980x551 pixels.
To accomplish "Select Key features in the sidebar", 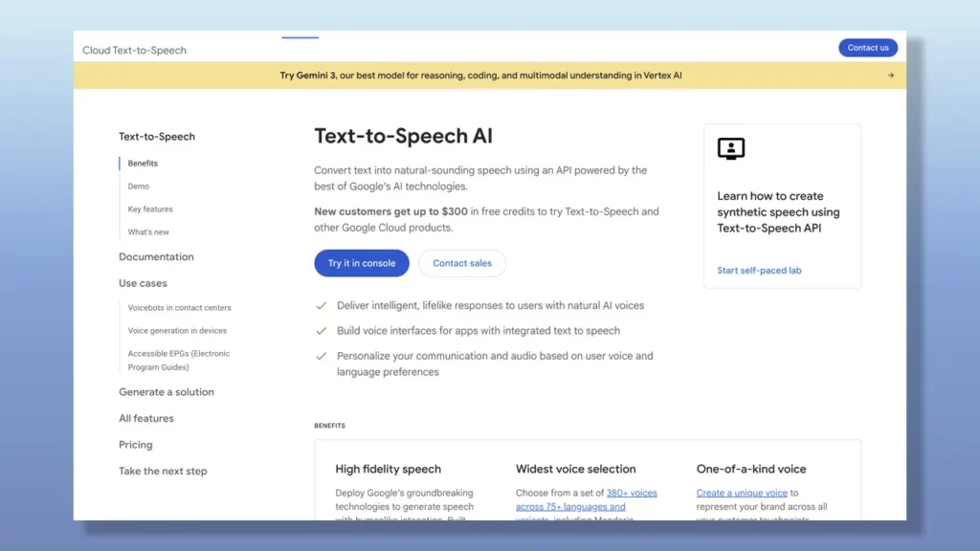I will (x=149, y=209).
